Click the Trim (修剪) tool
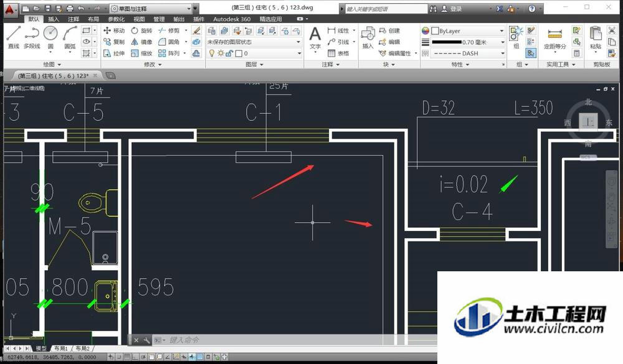The height and width of the screenshot is (364, 623). pos(168,30)
